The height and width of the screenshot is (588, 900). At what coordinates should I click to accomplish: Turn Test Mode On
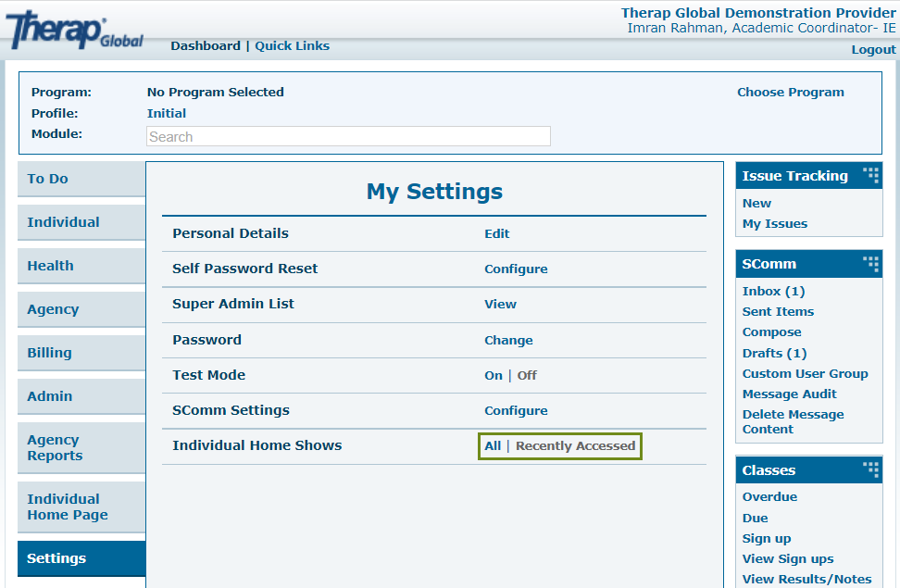coord(493,376)
